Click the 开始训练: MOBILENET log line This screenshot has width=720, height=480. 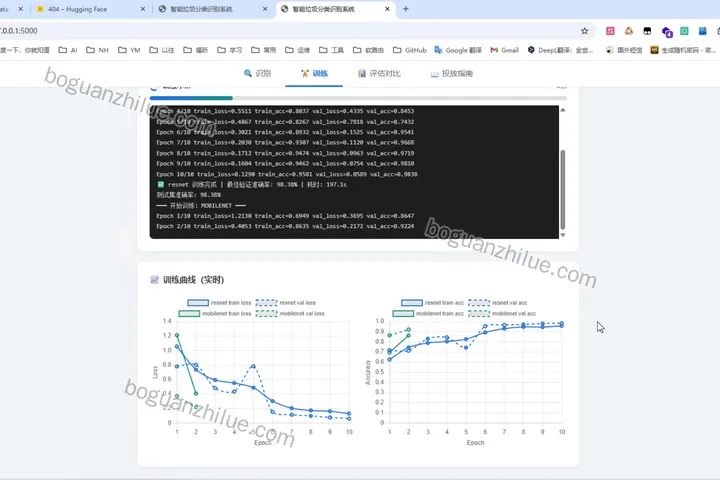201,206
